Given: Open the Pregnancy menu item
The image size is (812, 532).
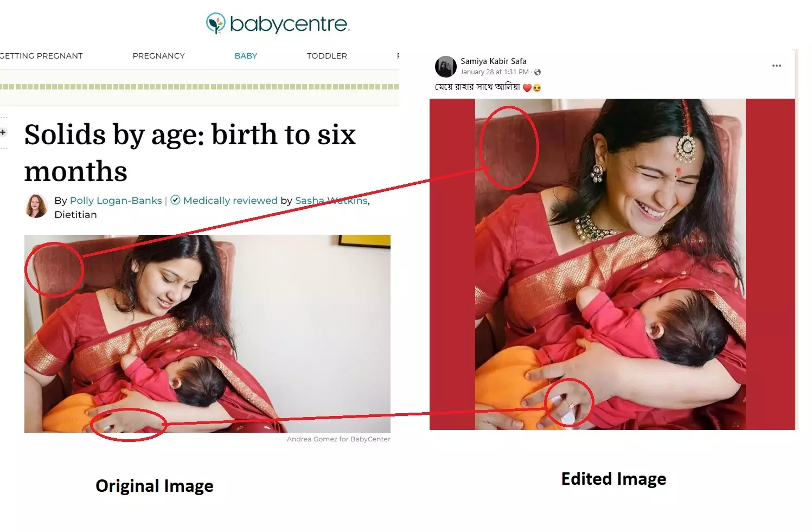Looking at the screenshot, I should pos(158,56).
